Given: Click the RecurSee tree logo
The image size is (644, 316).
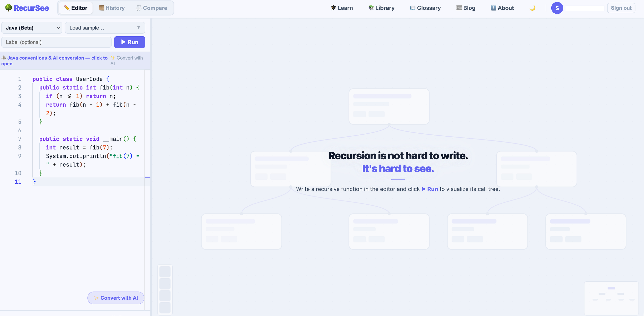Looking at the screenshot, I should (8, 8).
